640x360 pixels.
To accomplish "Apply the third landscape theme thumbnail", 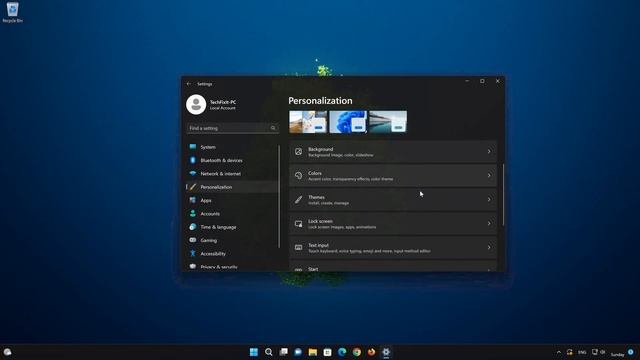I will coord(388,122).
